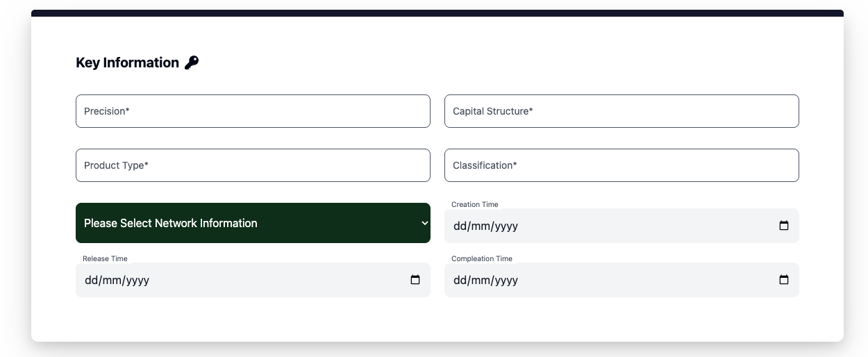Select the Please Select Network Information text
This screenshot has width=868, height=357.
171,223
